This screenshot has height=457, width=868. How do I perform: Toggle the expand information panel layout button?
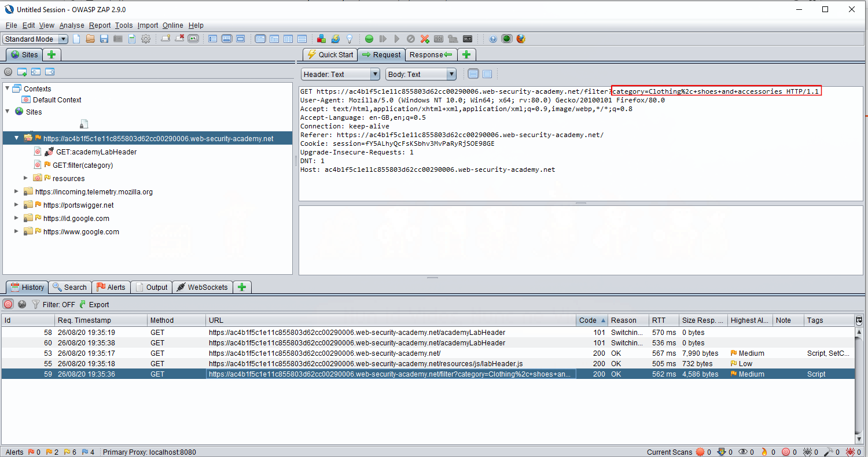coord(226,39)
